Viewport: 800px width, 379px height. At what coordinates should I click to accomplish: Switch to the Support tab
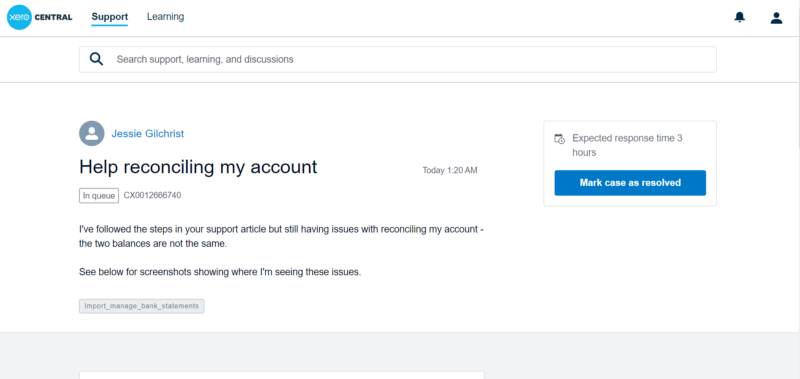[x=110, y=17]
